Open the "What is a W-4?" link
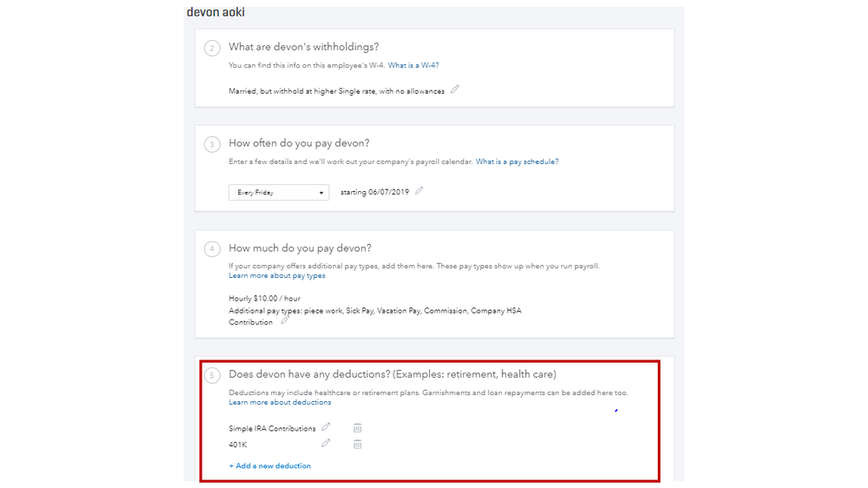The height and width of the screenshot is (488, 868). tap(413, 65)
